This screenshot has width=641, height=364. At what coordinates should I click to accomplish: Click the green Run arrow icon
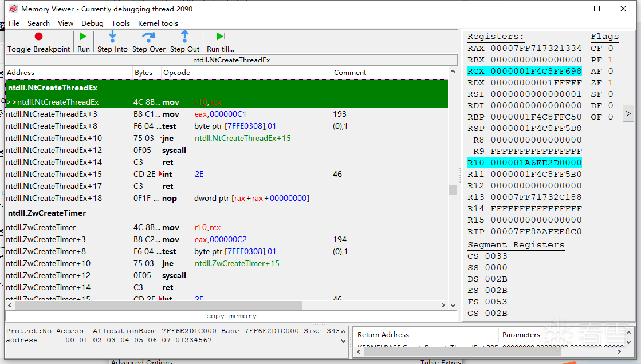[83, 37]
